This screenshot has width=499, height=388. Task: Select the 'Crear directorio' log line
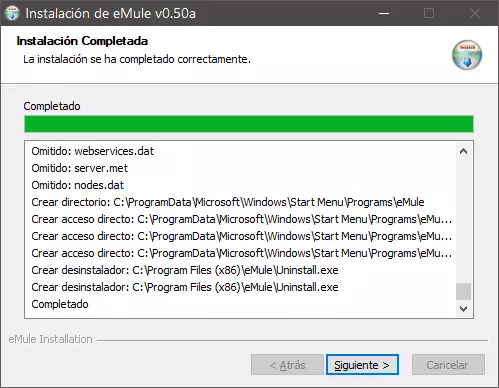228,202
